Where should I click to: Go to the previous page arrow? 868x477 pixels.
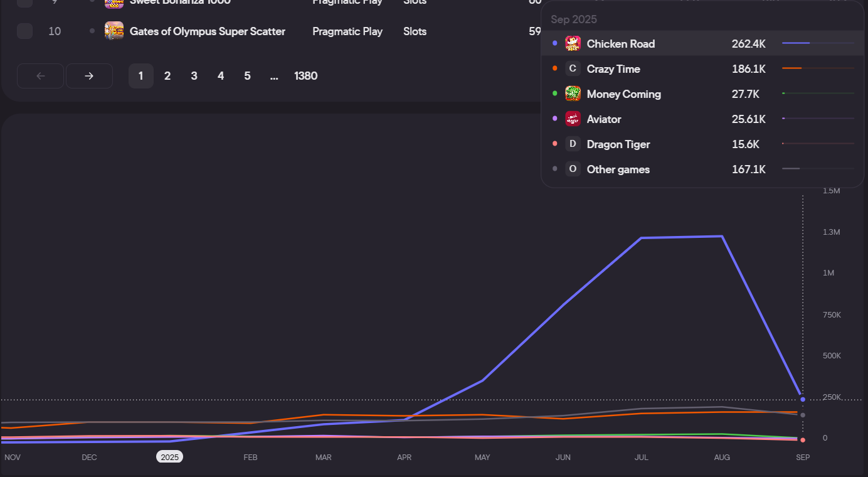pyautogui.click(x=41, y=76)
